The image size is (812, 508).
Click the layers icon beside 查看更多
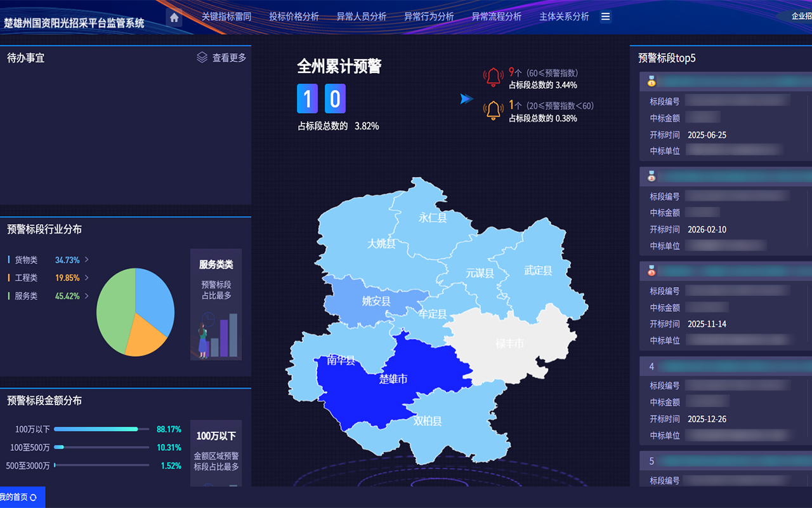pos(202,57)
